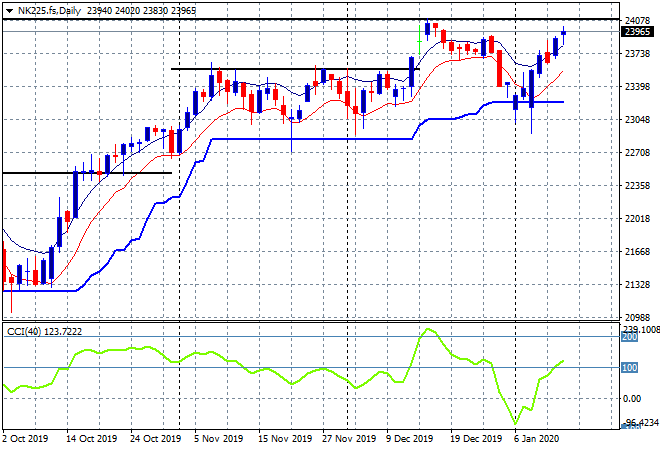
Task: Click the 9 Dec 2019 date label
Action: pos(409,439)
